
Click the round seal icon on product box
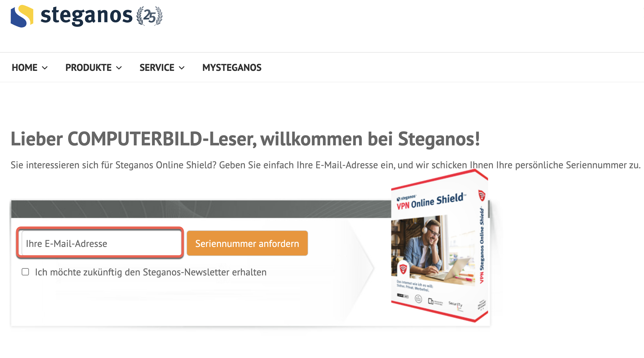tap(418, 298)
